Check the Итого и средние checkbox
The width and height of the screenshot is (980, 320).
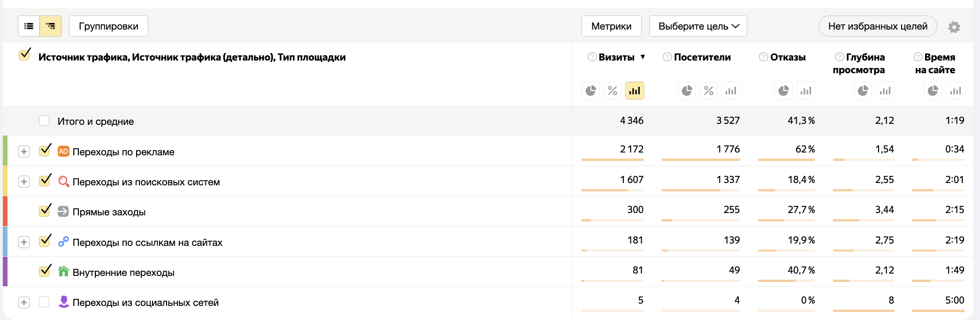click(x=44, y=121)
